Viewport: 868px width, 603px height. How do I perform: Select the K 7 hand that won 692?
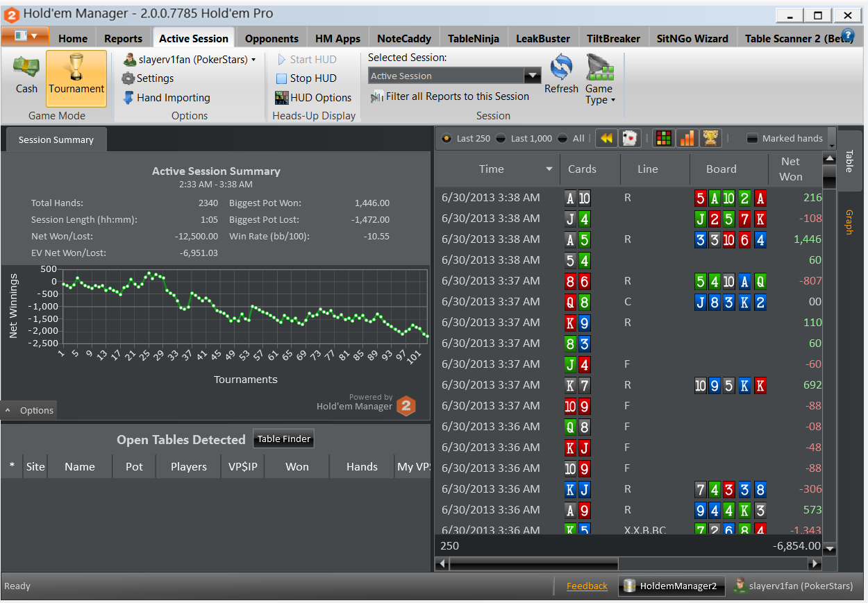(628, 385)
